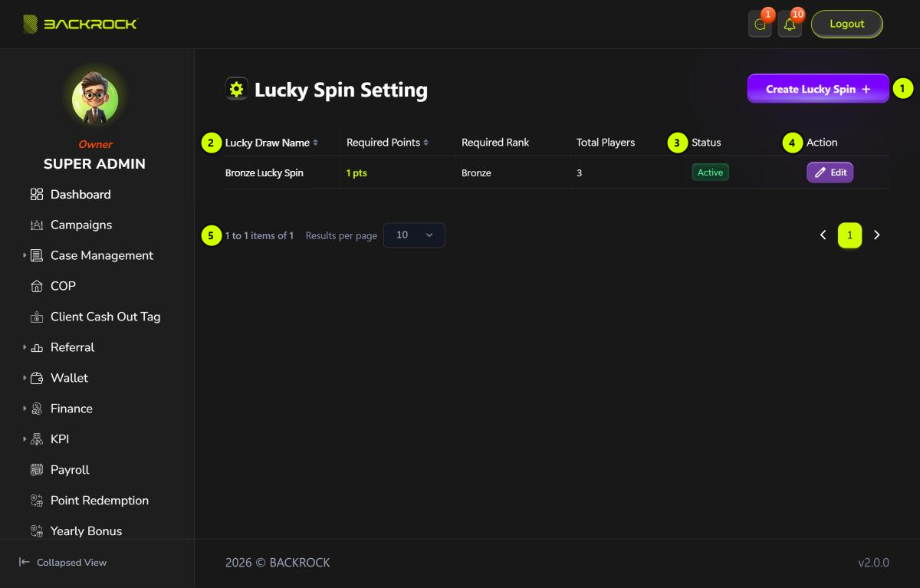Screen dimensions: 920x588
Task: Click the Bronze rank cell
Action: click(476, 173)
